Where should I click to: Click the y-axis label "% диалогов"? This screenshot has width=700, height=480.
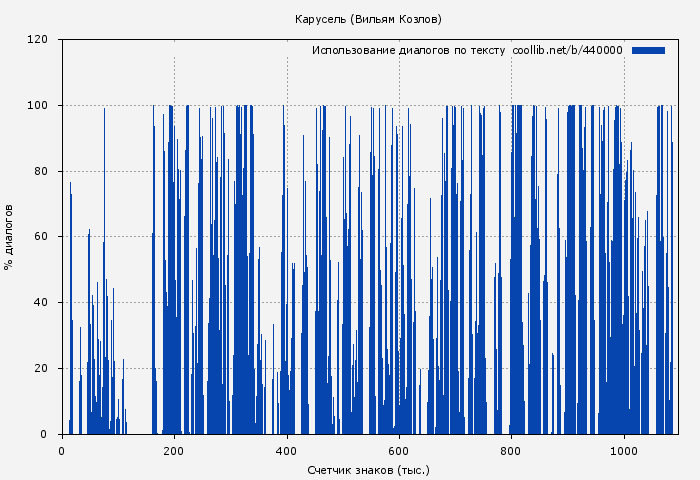pos(9,237)
